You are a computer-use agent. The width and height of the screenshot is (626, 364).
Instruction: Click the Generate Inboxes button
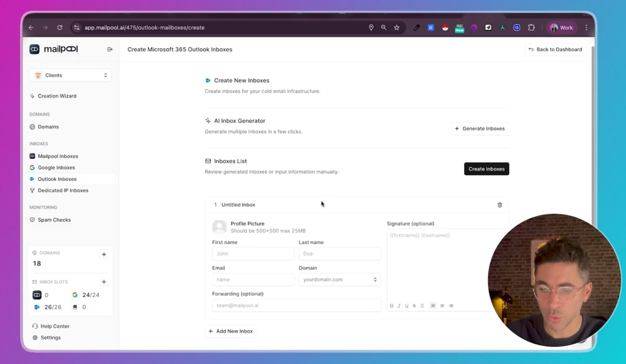[480, 129]
